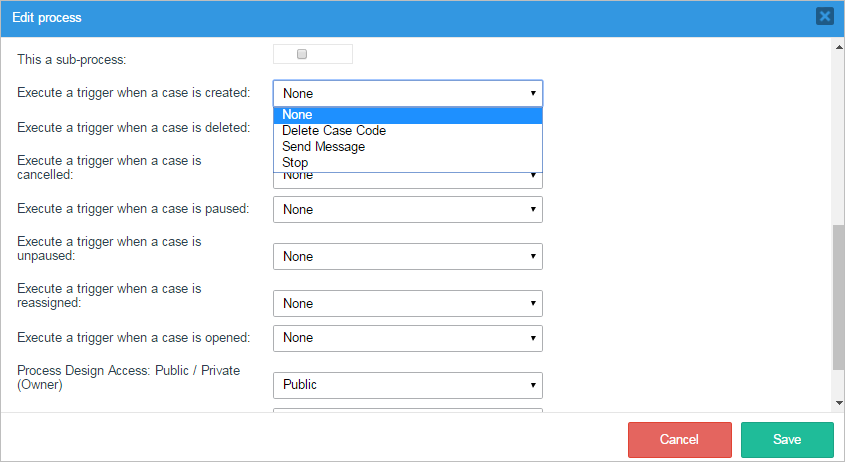The image size is (845, 462).
Task: Expand the case unpaused trigger dropdown
Action: click(x=407, y=257)
